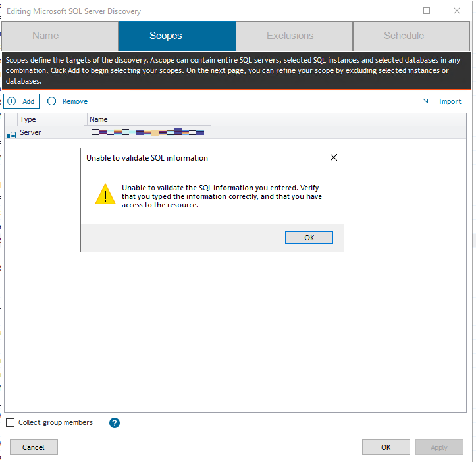Select the Scopes tab
Screen dimensions: 476x465
click(177, 36)
